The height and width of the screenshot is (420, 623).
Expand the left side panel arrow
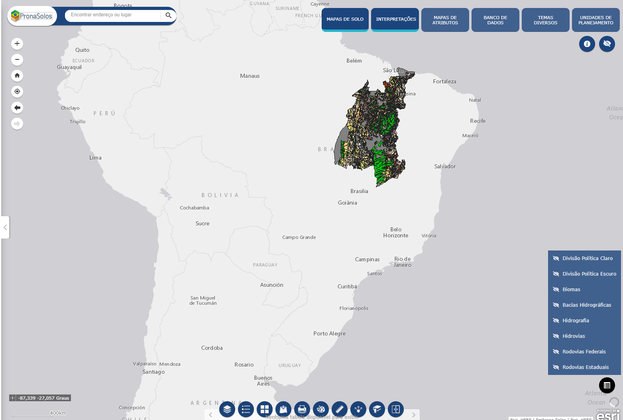point(4,227)
